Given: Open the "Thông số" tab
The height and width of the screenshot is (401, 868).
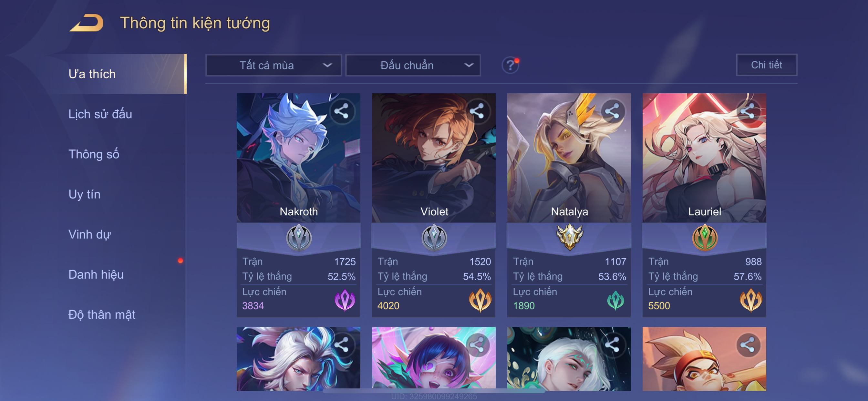Looking at the screenshot, I should tap(94, 154).
